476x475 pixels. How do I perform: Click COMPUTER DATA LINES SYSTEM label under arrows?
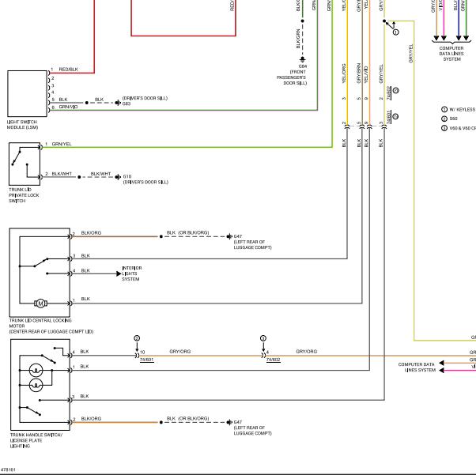tap(451, 54)
